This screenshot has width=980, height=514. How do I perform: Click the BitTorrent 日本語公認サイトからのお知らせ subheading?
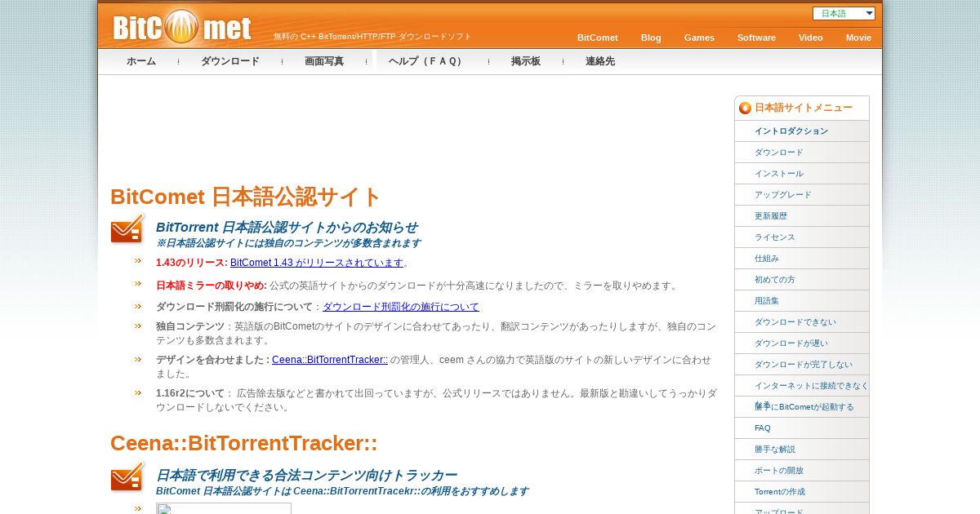(287, 227)
